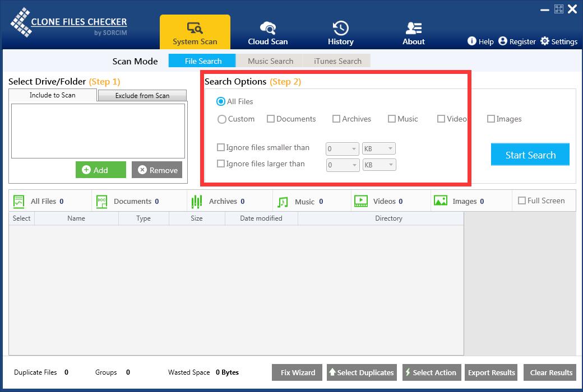
Task: Sort by the Type column header
Action: pos(144,218)
